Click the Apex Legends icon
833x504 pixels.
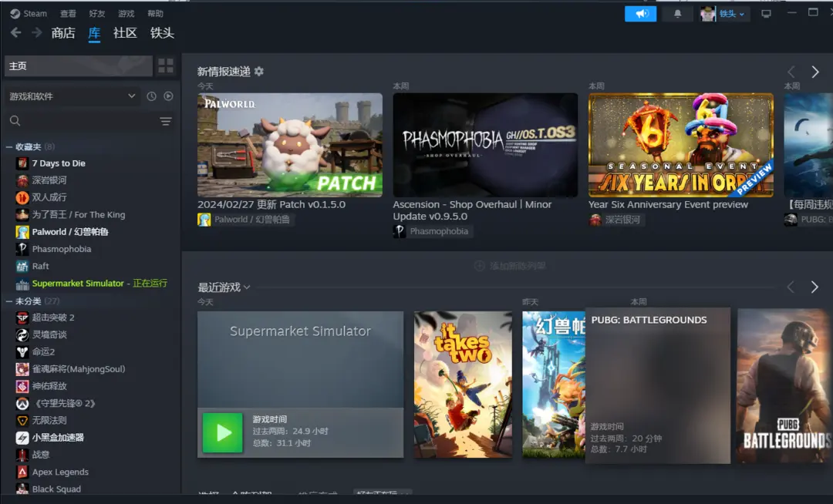(22, 472)
